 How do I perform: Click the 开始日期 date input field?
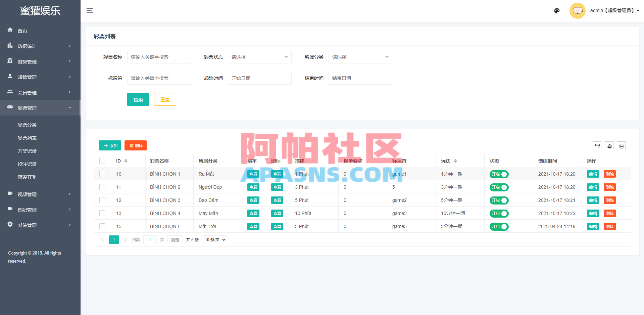click(x=259, y=78)
